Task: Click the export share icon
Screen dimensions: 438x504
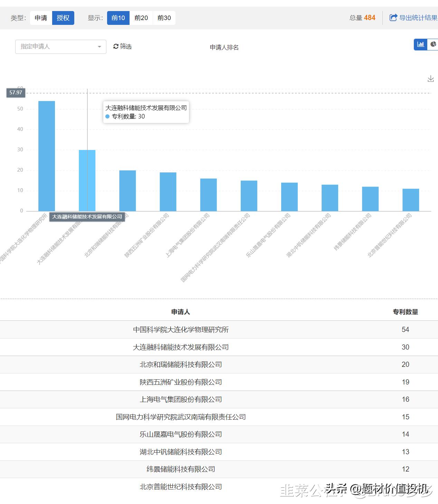Action: (x=393, y=18)
